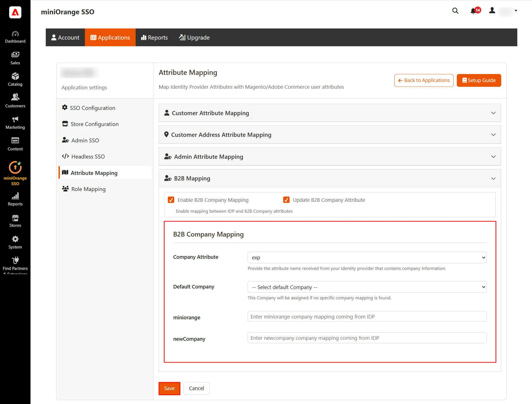Open the Setup Guide button
Image resolution: width=532 pixels, height=404 pixels.
coord(479,81)
